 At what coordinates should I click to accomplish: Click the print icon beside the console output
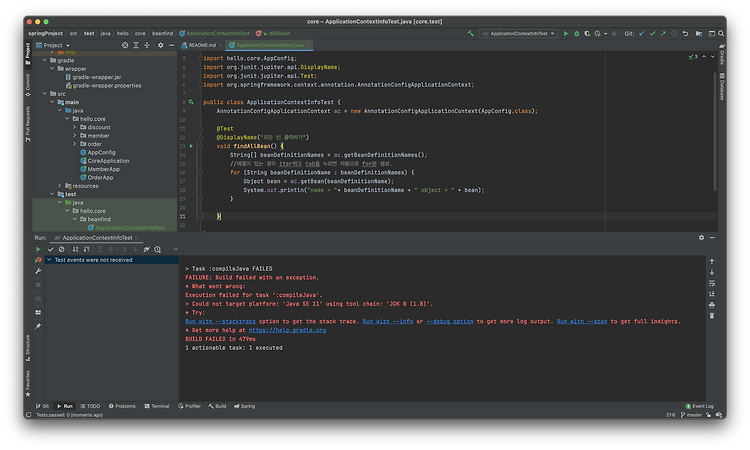[x=712, y=305]
